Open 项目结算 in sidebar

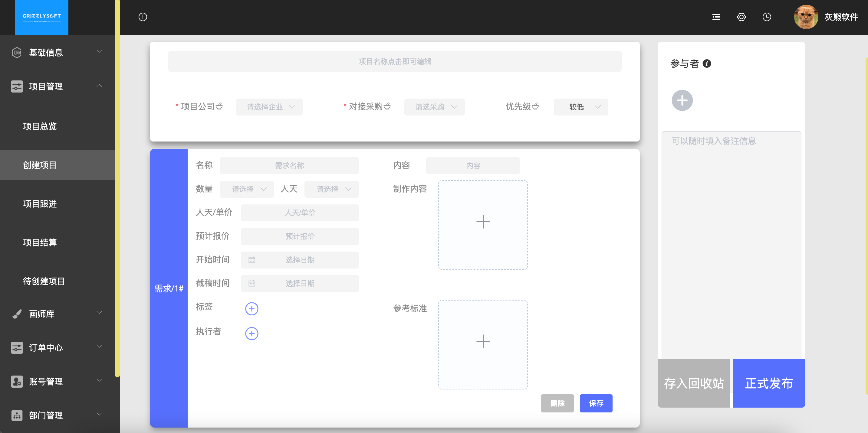click(x=40, y=243)
